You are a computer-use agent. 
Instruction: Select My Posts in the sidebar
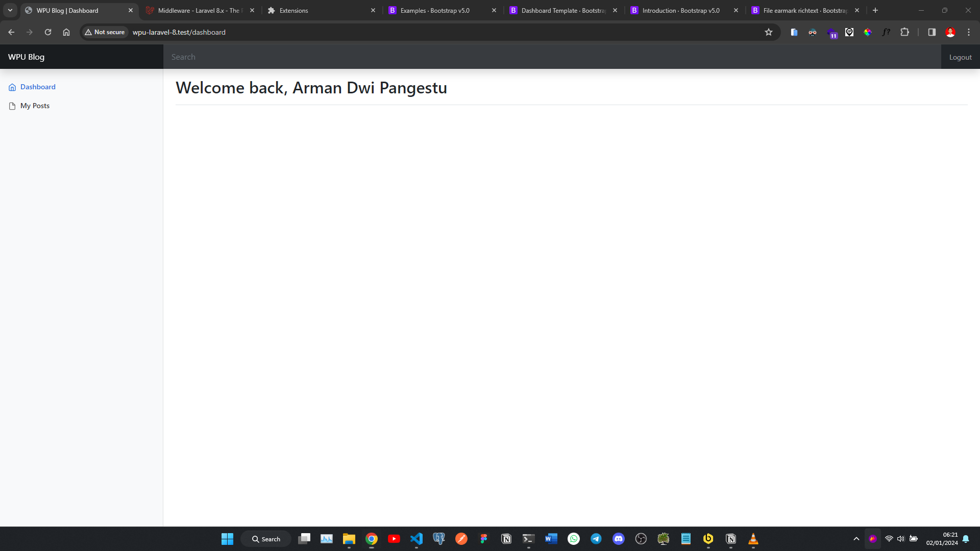35,106
